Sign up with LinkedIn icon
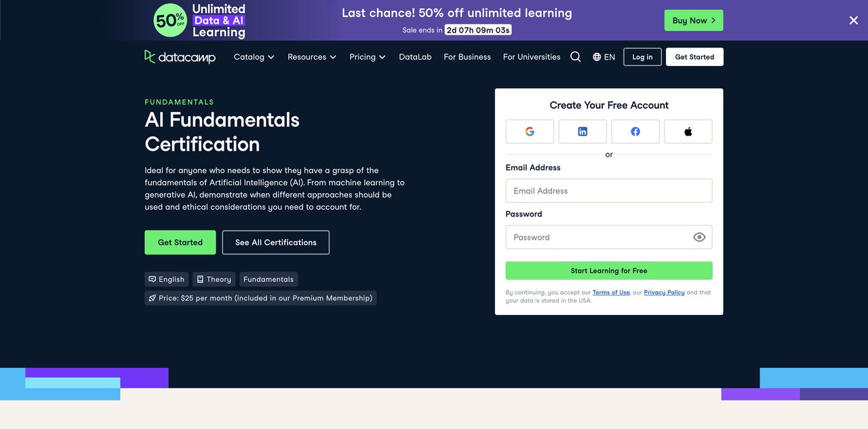Screen dimensions: 868x429 coord(583,132)
